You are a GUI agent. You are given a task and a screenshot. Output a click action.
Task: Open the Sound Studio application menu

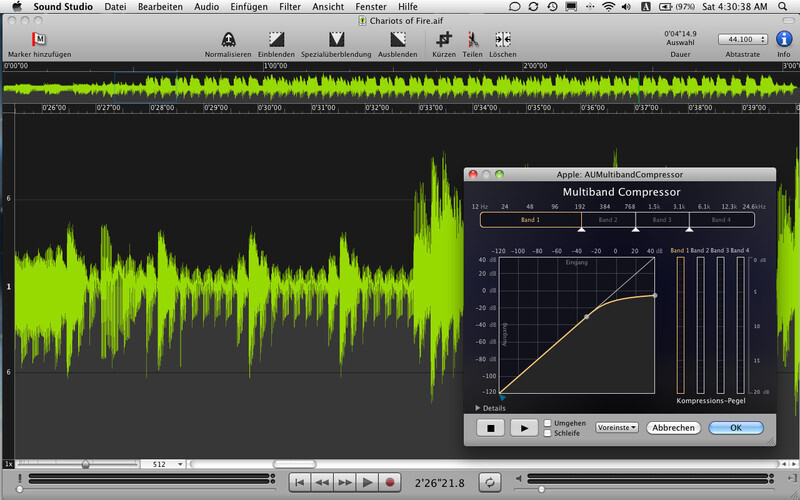pyautogui.click(x=63, y=7)
